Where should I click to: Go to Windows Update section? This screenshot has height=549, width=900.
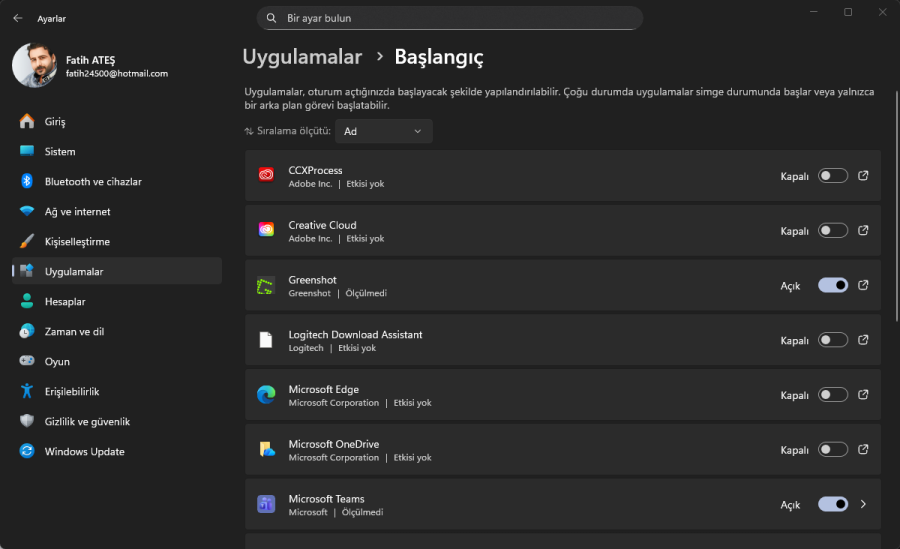pos(84,452)
